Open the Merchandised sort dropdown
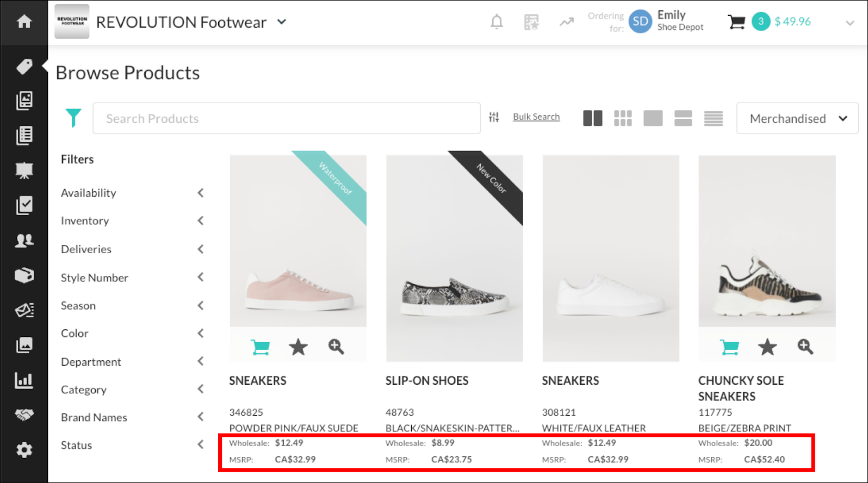Screen dimensions: 868x483 (x=797, y=118)
